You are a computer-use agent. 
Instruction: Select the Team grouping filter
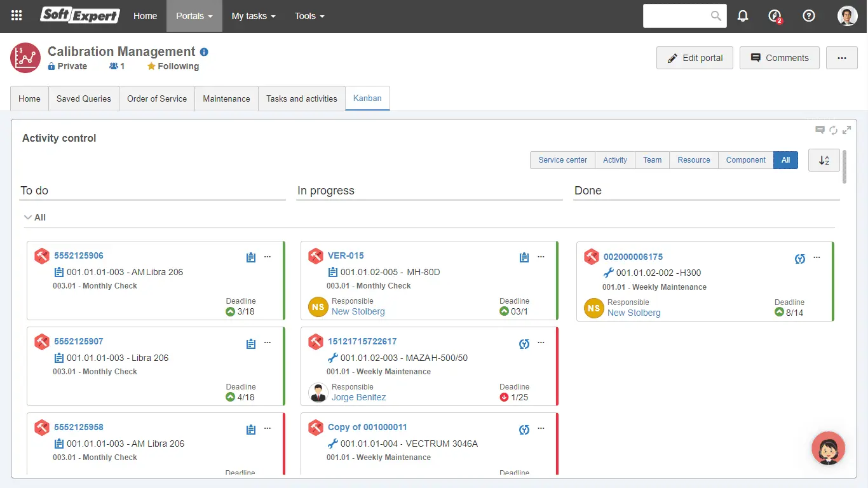[652, 160]
